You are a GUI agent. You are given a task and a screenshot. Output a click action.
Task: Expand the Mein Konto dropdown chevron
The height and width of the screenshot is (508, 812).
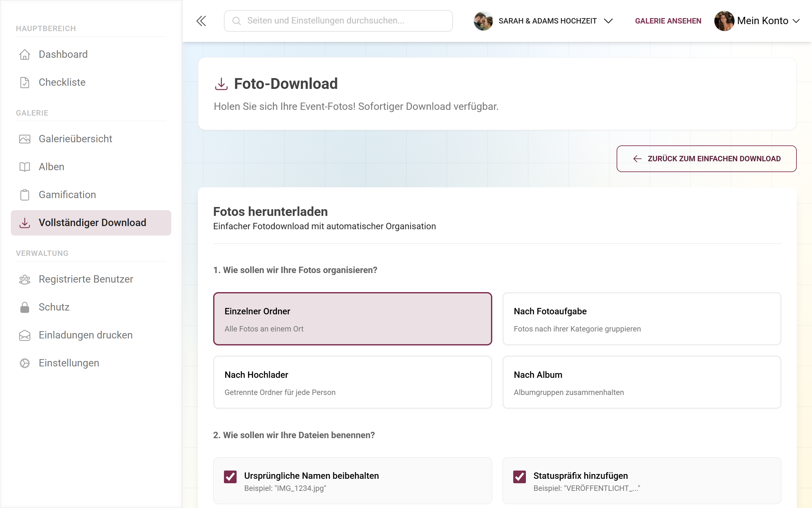pos(796,21)
